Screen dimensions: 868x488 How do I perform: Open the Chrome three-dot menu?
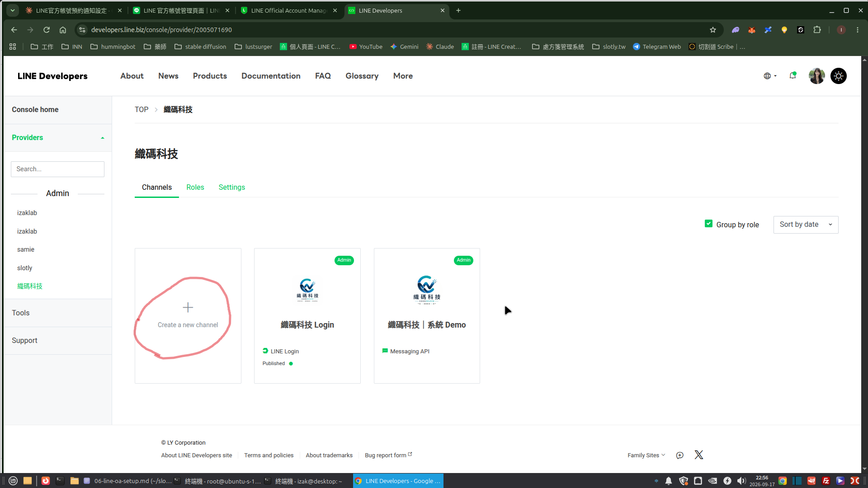click(x=858, y=30)
